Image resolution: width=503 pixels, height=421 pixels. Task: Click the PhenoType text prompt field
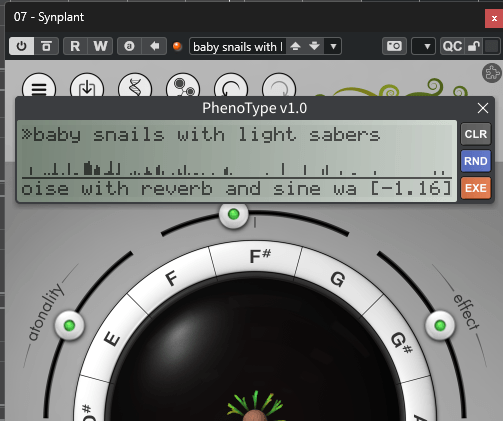point(237,135)
